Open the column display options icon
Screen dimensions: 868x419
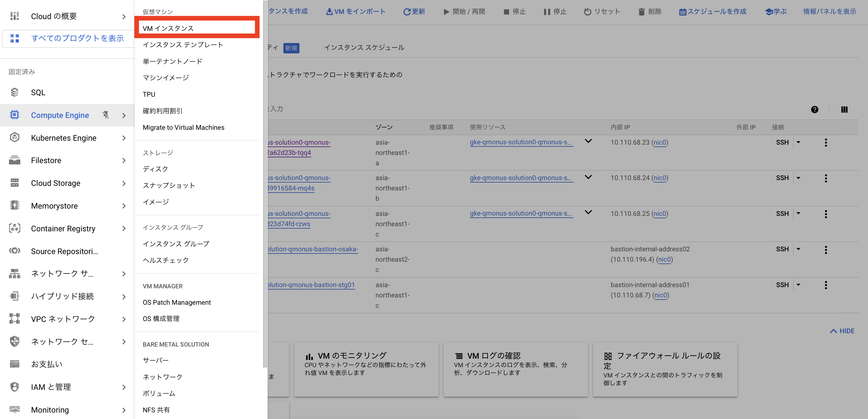(844, 109)
